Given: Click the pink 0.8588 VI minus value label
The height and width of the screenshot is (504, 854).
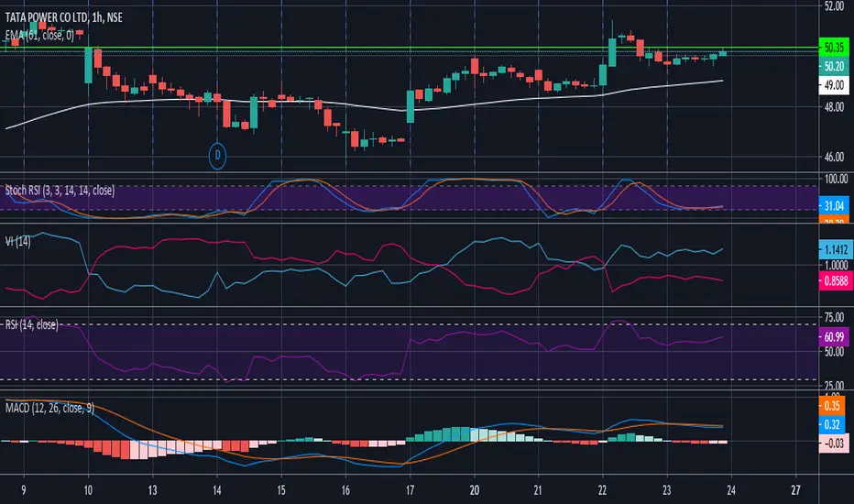Looking at the screenshot, I should 836,281.
